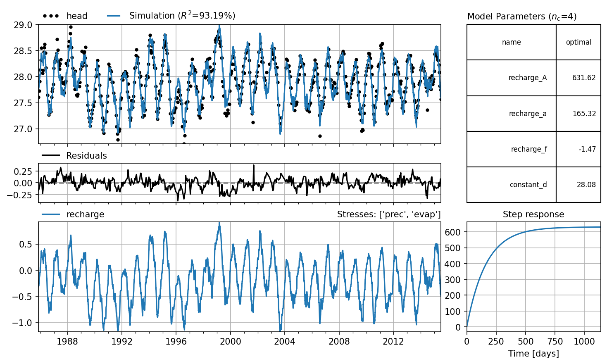Click the 250 tick label on Time axis
Viewport: 607px width, 364px height.
(496, 341)
